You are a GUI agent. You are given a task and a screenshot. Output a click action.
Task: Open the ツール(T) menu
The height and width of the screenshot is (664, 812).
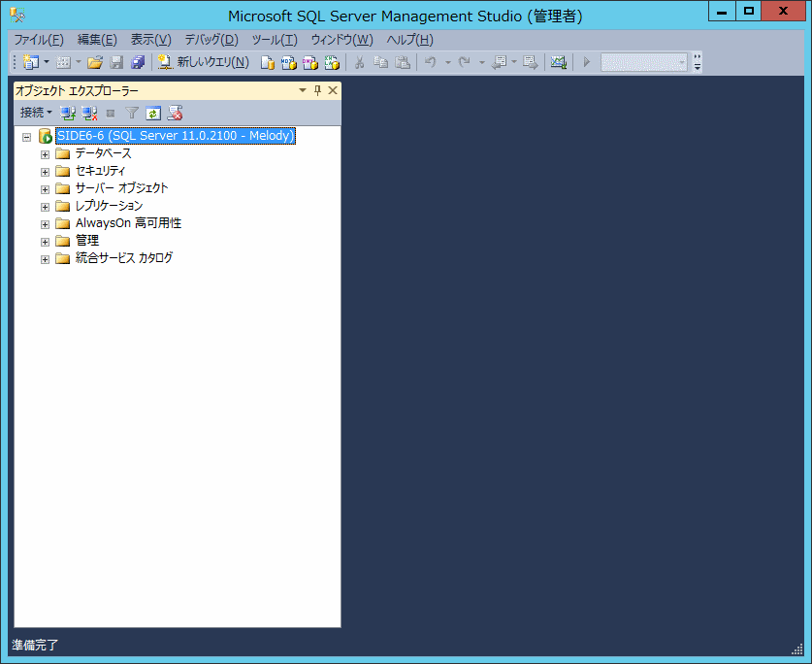pyautogui.click(x=275, y=40)
